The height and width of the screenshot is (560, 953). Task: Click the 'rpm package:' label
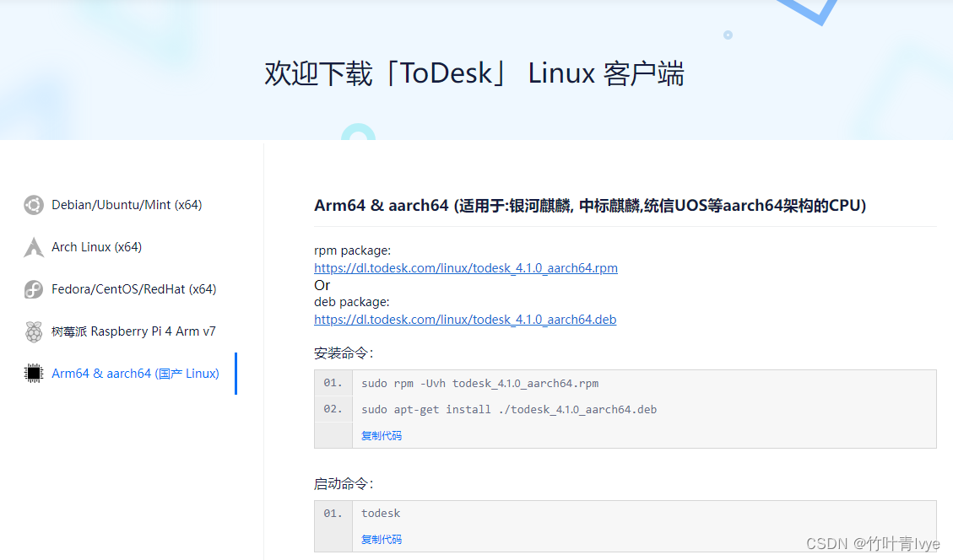(353, 250)
